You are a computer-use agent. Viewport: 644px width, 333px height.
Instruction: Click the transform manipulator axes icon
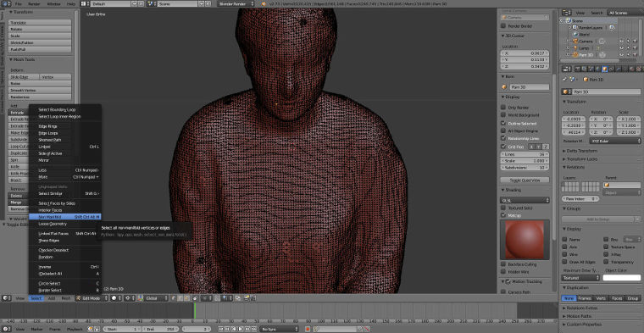pyautogui.click(x=140, y=298)
